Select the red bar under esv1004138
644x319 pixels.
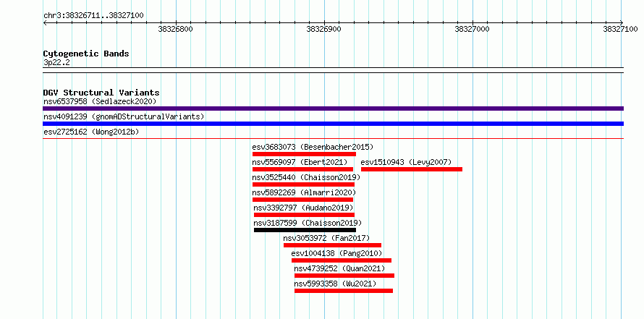pos(342,260)
